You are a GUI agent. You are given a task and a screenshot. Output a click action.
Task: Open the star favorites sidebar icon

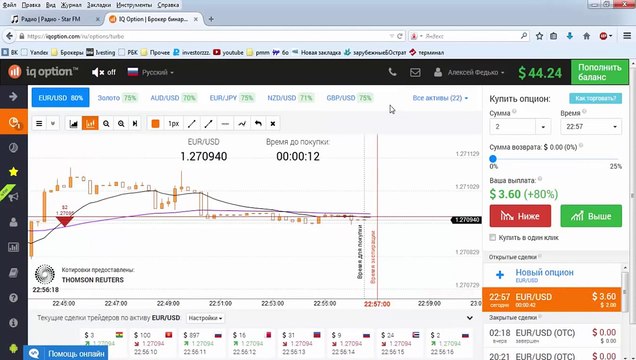(13, 172)
